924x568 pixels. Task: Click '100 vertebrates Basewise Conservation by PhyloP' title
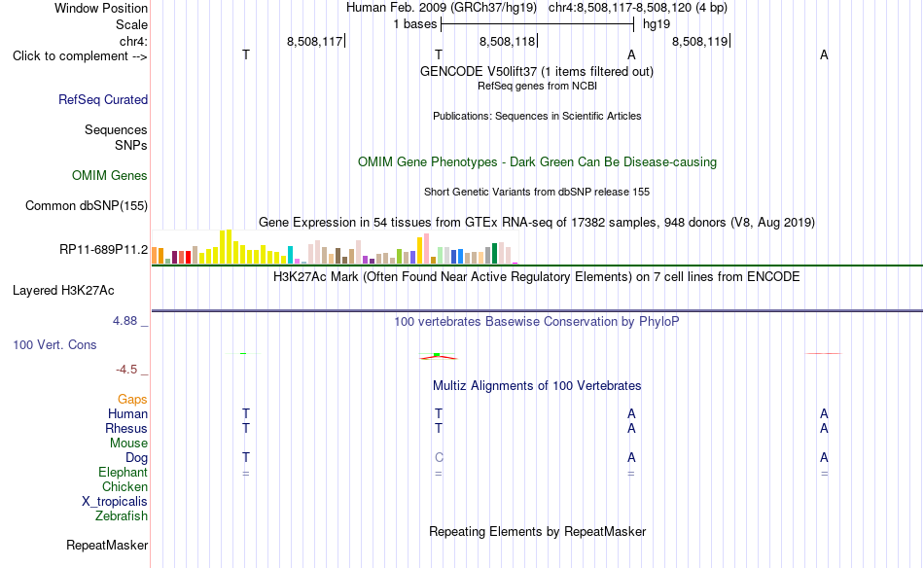pos(537,322)
